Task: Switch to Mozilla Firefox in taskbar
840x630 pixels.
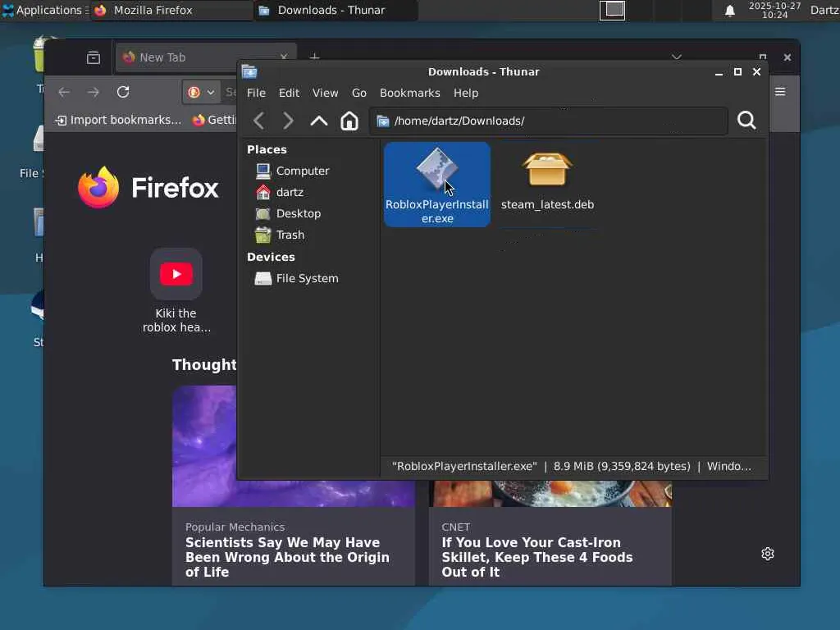Action: (171, 10)
